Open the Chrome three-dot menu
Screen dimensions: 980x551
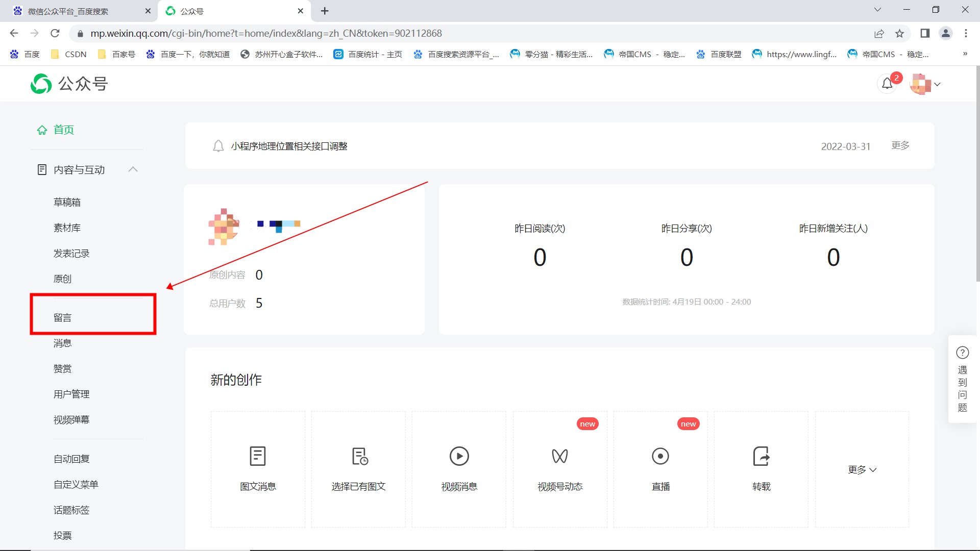click(966, 33)
